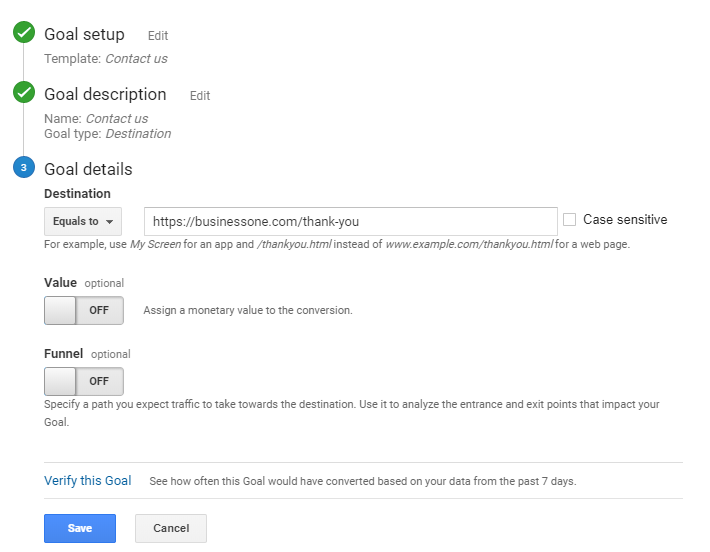Click the "Template: Contact us" summary text
The height and width of the screenshot is (552, 710).
pyautogui.click(x=106, y=59)
